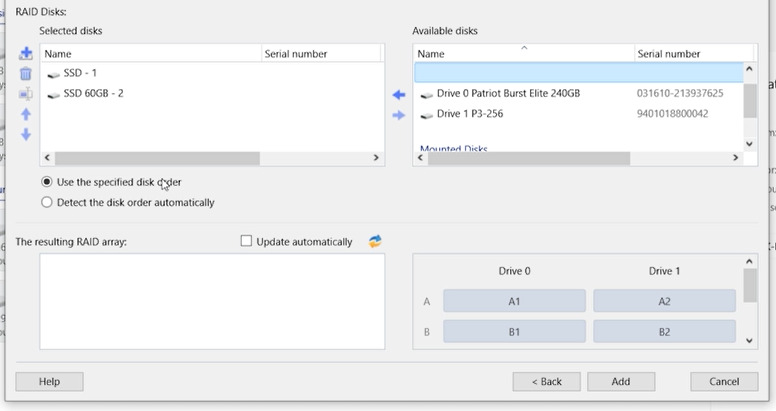
Task: Select Drive 1 P3-256 row
Action: click(x=579, y=114)
